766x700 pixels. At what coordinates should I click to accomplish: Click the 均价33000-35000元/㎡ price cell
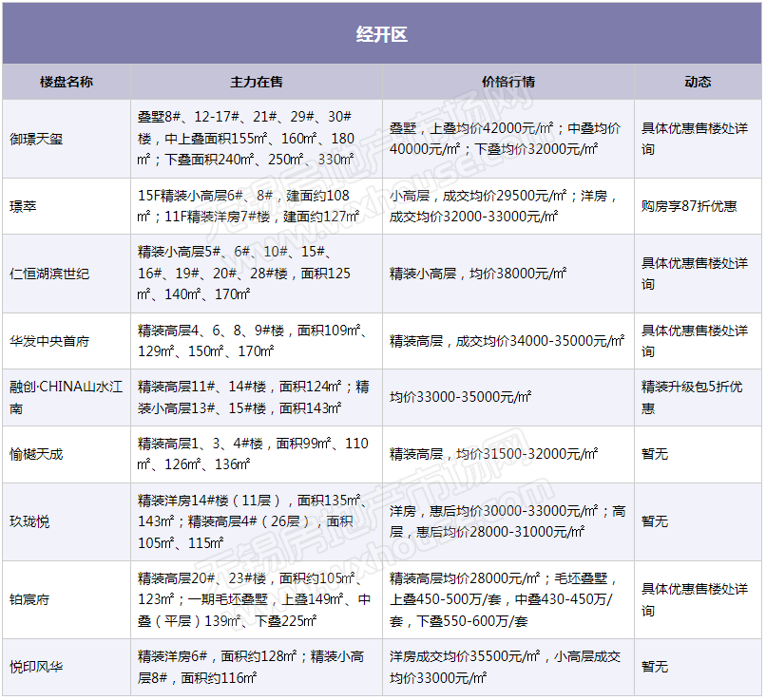point(460,397)
